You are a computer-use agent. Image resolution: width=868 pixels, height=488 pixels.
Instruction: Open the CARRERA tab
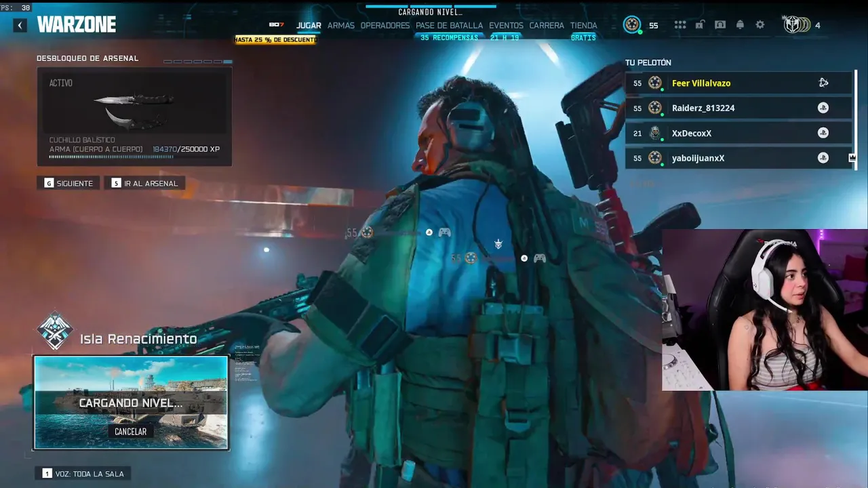click(x=547, y=25)
